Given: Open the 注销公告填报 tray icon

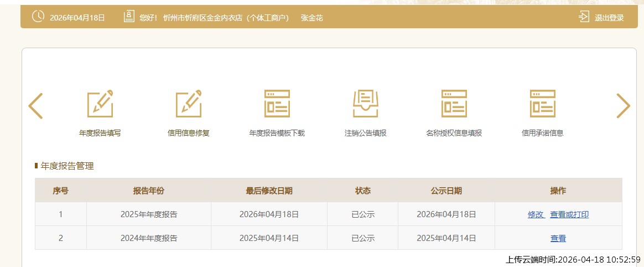Looking at the screenshot, I should (365, 104).
